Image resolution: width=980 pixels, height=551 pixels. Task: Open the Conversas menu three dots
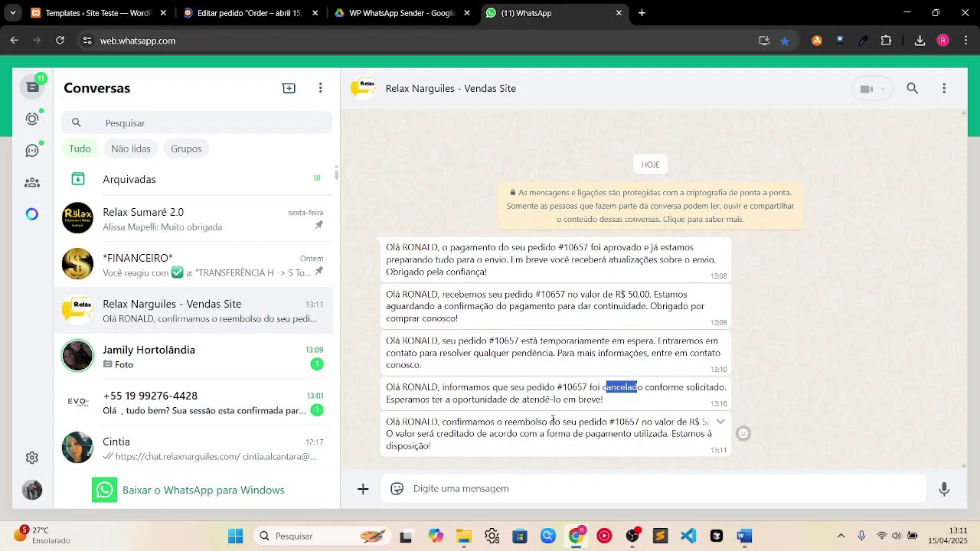click(320, 88)
